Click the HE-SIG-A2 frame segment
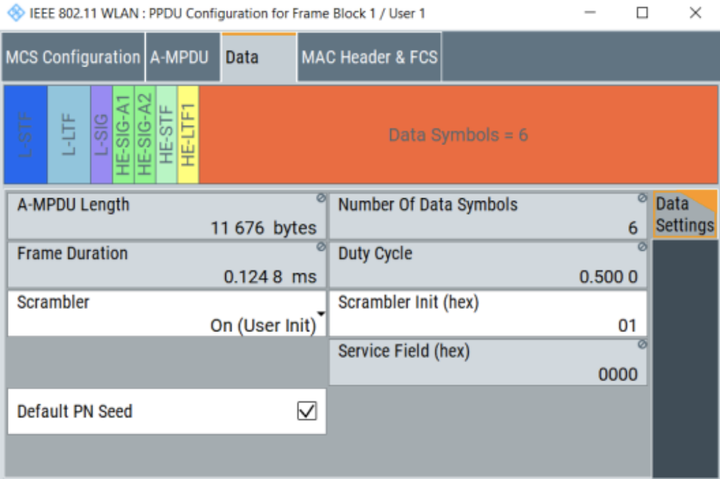The width and height of the screenshot is (720, 479). point(144,135)
